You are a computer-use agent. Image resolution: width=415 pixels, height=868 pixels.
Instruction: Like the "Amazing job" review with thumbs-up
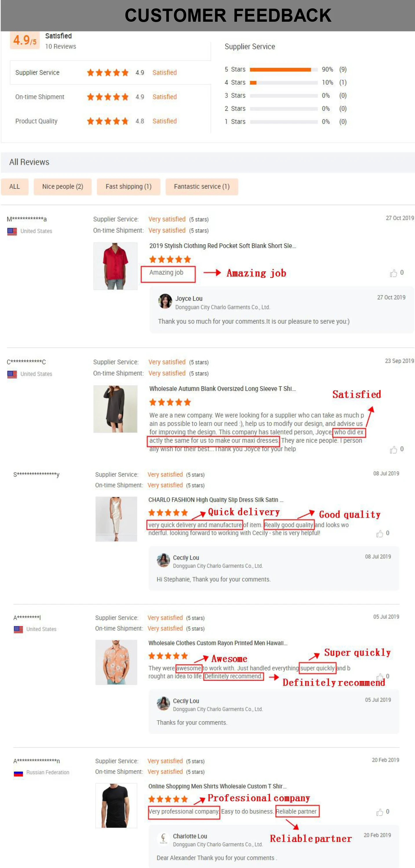393,273
